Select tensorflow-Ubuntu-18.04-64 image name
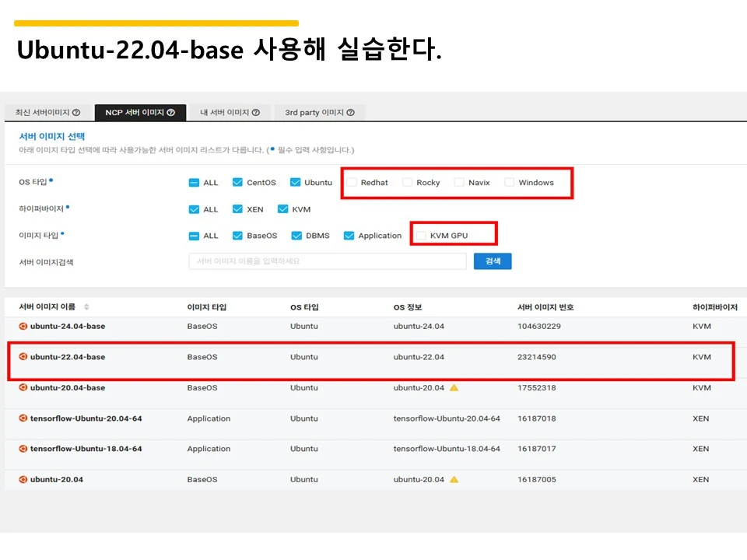This screenshot has height=560, width=747. click(86, 449)
